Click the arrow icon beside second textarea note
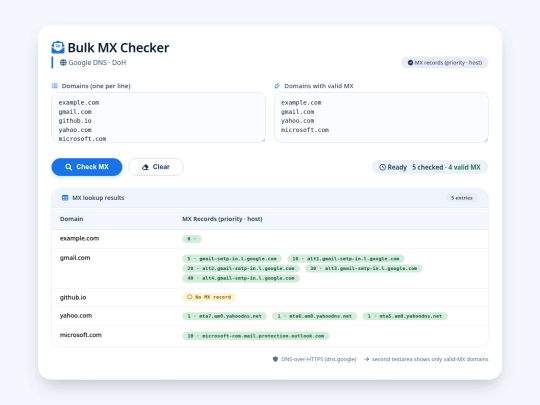The image size is (540, 405). [366, 359]
